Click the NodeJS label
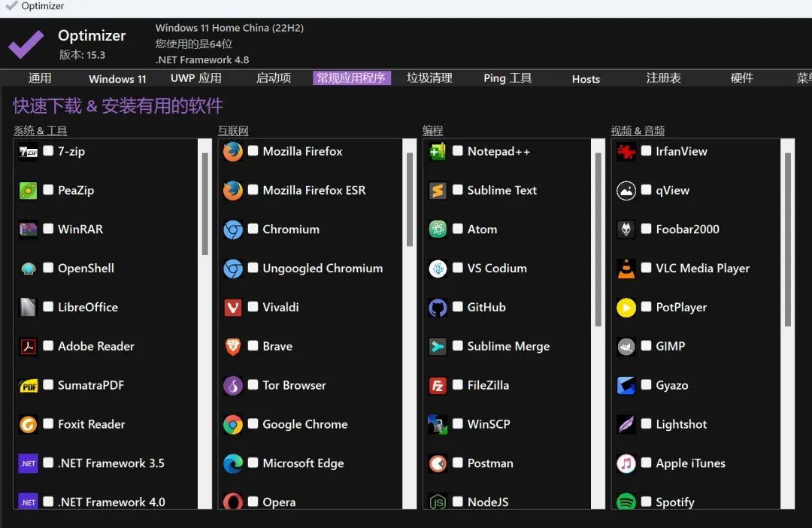This screenshot has width=812, height=528. tap(488, 502)
